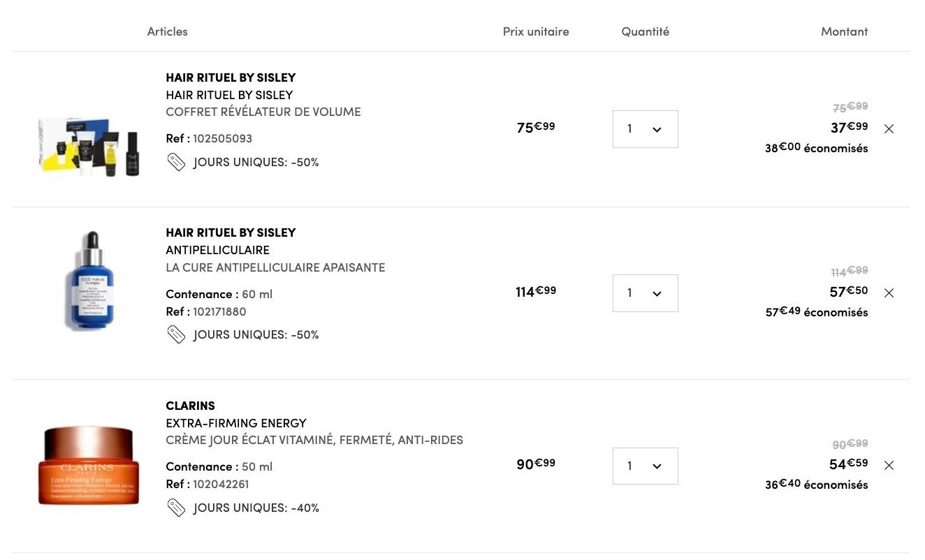Click the Montant column header
The image size is (925, 560).
844,31
